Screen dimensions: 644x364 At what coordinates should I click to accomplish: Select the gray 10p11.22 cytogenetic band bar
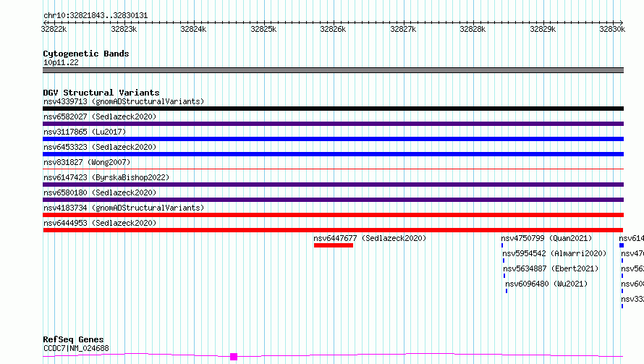(333, 70)
